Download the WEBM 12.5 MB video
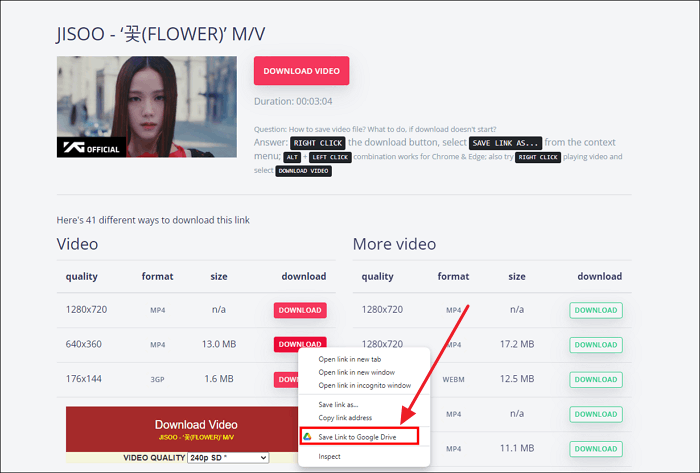Viewport: 700px width, 473px height. tap(596, 378)
